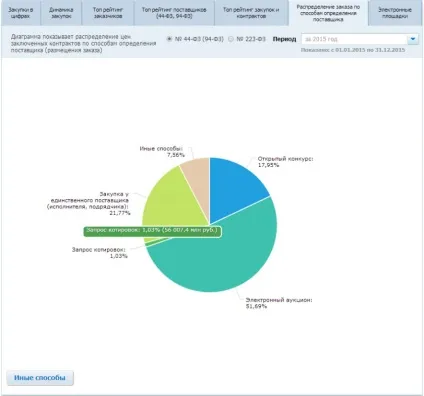Open the Закупки в цифрах tab

(x=21, y=13)
